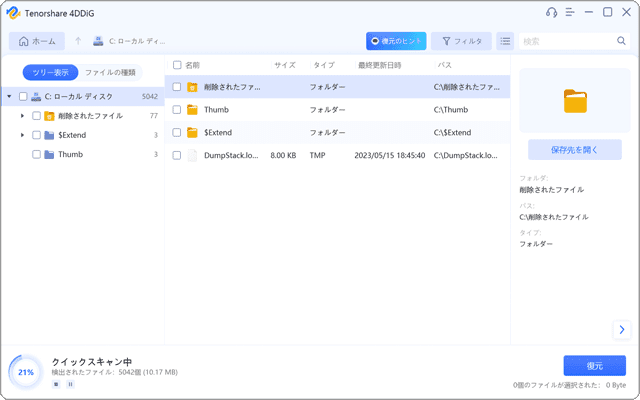Click local disk drive icon in tree
The height and width of the screenshot is (400, 640).
pyautogui.click(x=36, y=96)
